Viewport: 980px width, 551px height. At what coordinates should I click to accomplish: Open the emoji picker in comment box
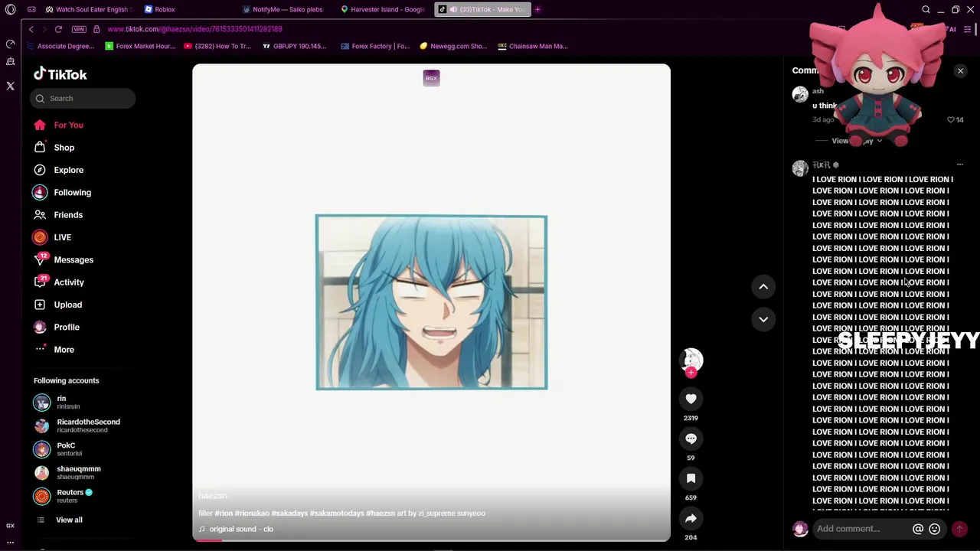(x=934, y=529)
